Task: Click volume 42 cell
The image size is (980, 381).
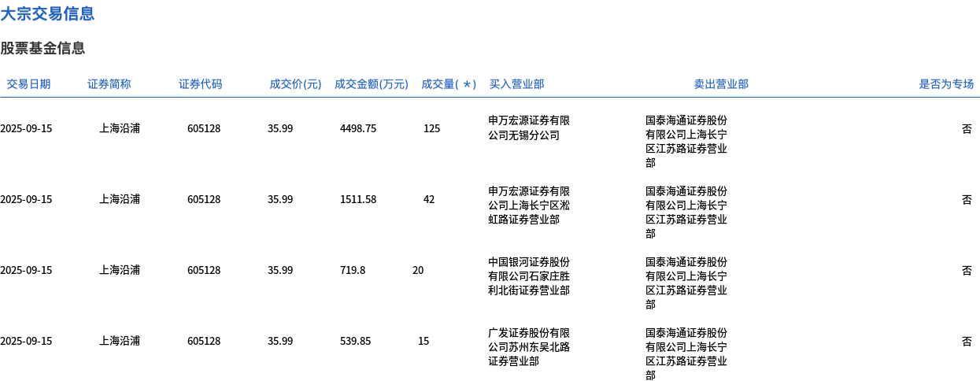Action: coord(429,199)
